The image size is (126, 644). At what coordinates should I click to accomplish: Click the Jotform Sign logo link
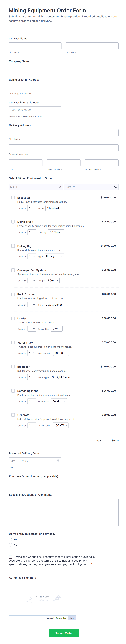coord(61,618)
